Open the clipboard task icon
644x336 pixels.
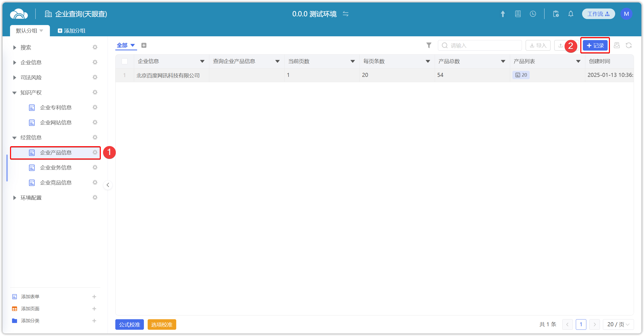[x=556, y=14]
